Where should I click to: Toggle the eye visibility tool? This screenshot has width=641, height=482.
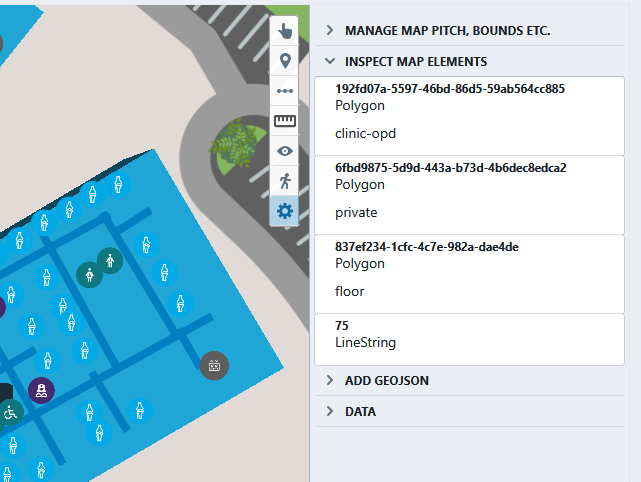[x=285, y=151]
